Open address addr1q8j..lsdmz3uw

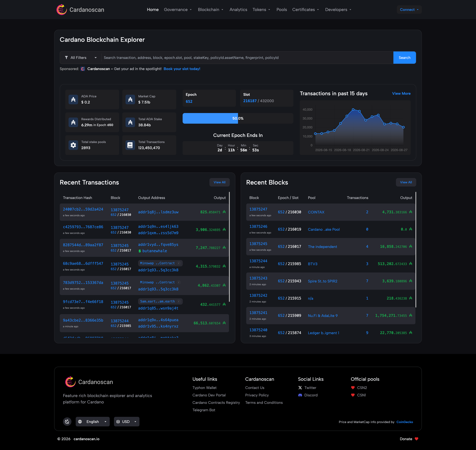click(158, 212)
